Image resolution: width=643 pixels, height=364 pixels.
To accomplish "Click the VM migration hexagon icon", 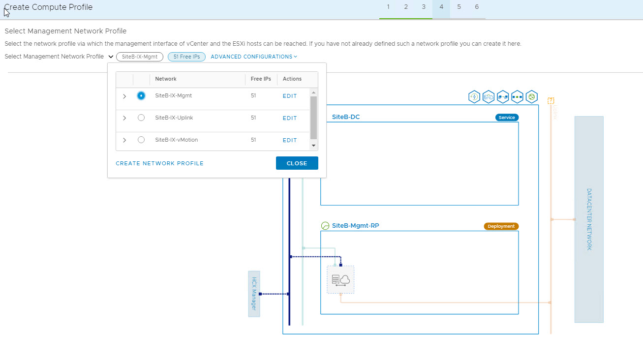I will tap(503, 97).
